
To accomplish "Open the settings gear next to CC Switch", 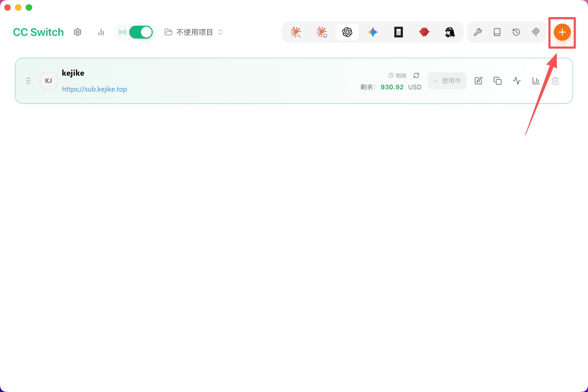I will [x=78, y=32].
